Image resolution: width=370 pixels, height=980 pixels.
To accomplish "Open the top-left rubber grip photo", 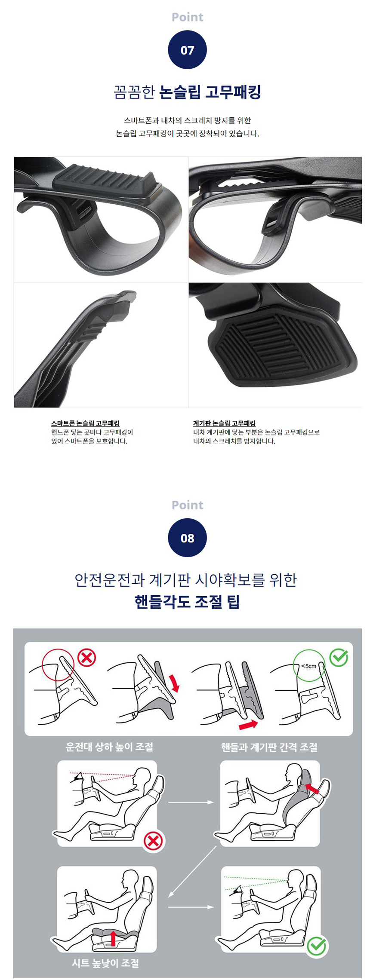I will click(x=101, y=219).
